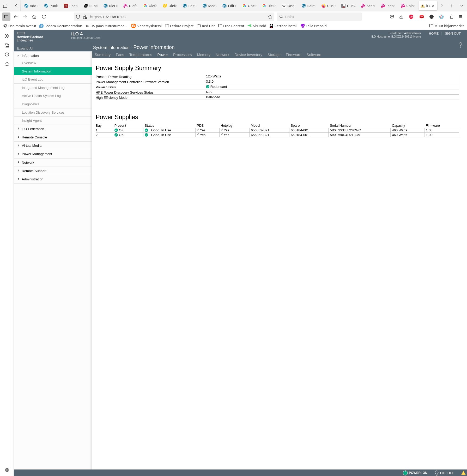467x476 pixels.
Task: Click Expand All in the sidebar
Action: tap(25, 48)
